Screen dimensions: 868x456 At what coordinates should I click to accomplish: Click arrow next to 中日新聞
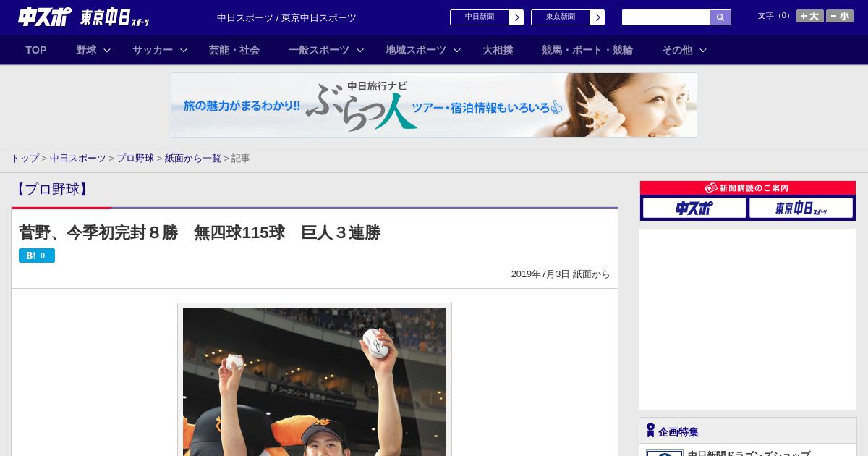(x=516, y=17)
